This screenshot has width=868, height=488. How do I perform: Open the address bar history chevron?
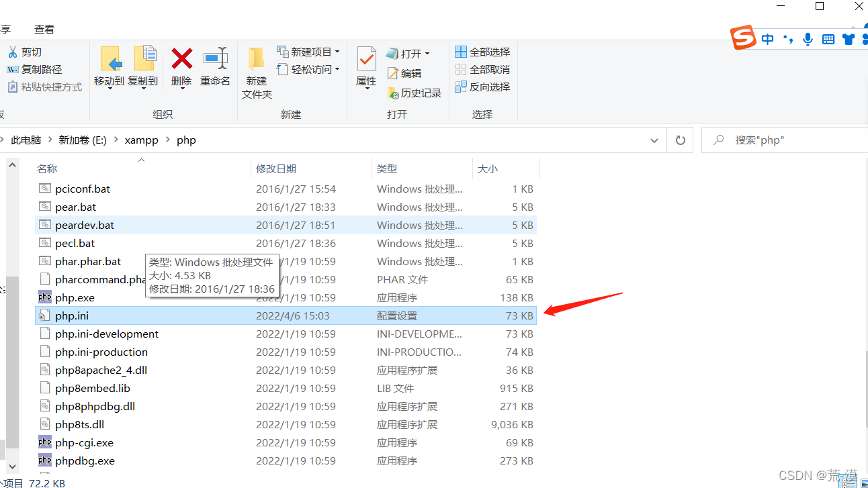tap(654, 140)
